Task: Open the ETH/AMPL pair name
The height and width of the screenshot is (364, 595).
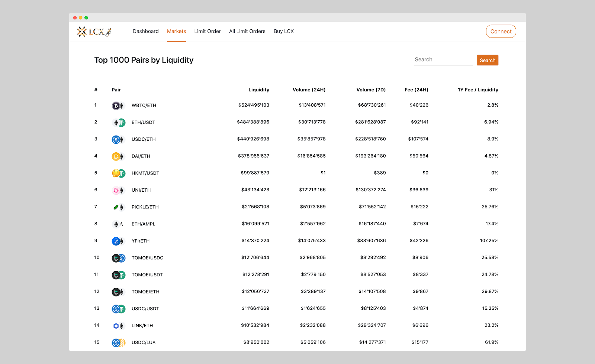Action: pyautogui.click(x=144, y=224)
